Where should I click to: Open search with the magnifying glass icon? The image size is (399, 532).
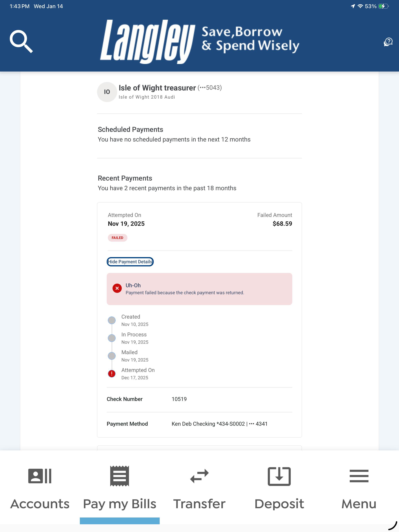coord(21,41)
